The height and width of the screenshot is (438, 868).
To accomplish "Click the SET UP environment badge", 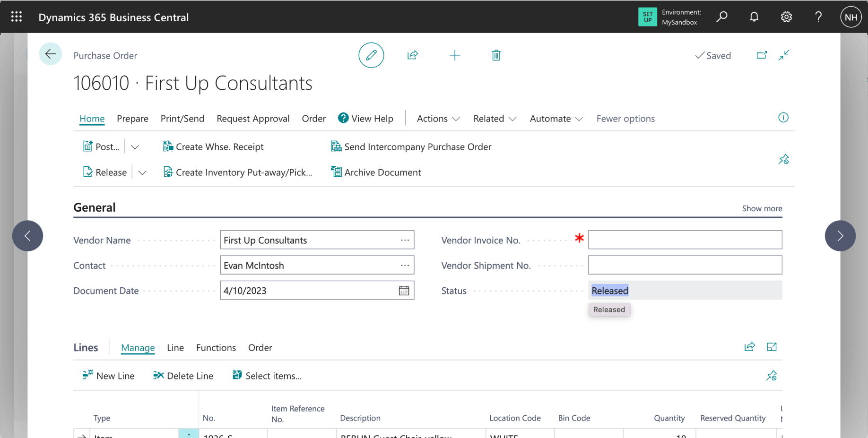I will [648, 17].
